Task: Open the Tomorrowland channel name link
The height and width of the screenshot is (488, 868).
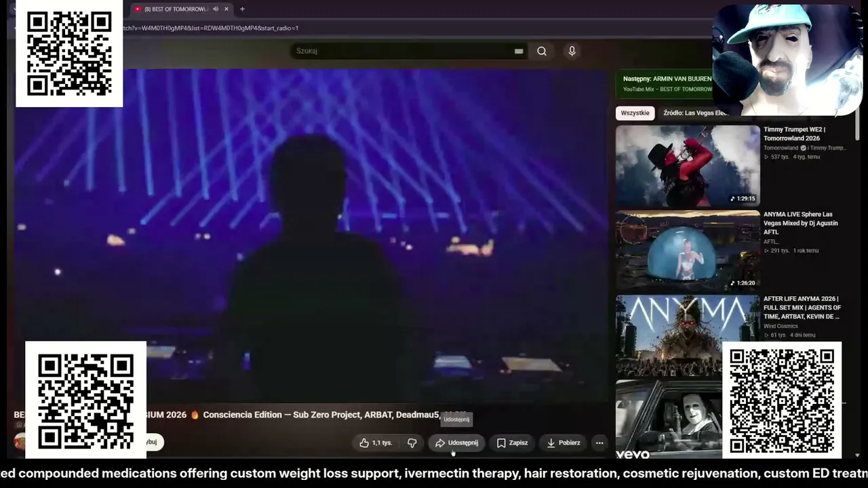Action: tap(781, 148)
